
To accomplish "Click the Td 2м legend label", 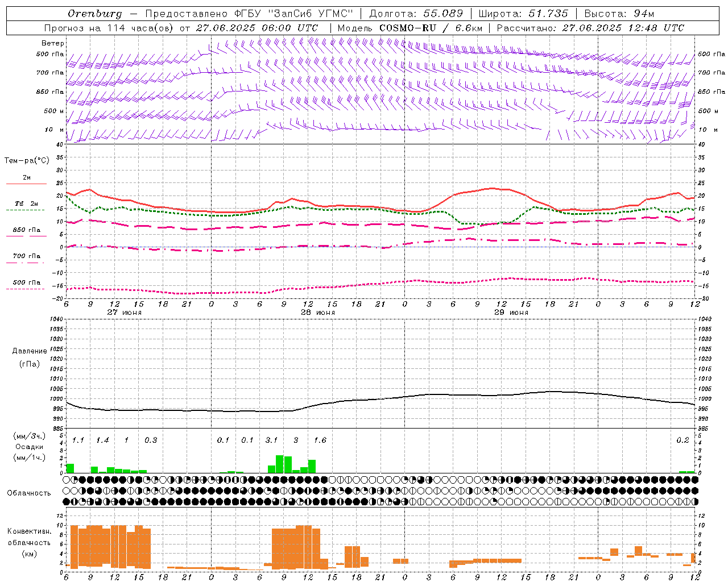I will (27, 203).
